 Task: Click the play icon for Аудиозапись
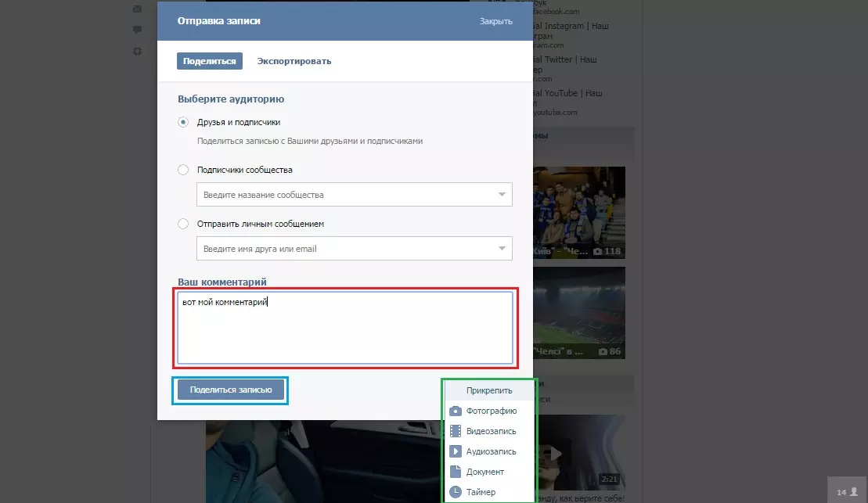(456, 451)
